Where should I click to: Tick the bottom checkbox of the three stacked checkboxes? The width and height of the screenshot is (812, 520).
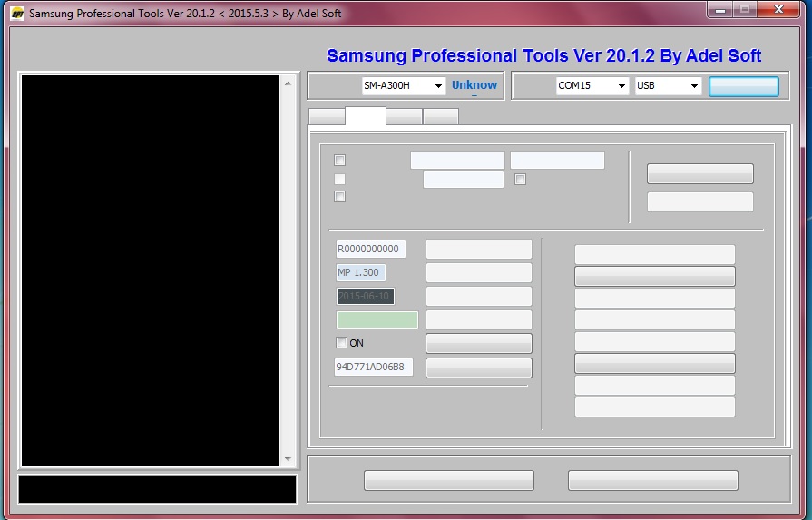(339, 196)
